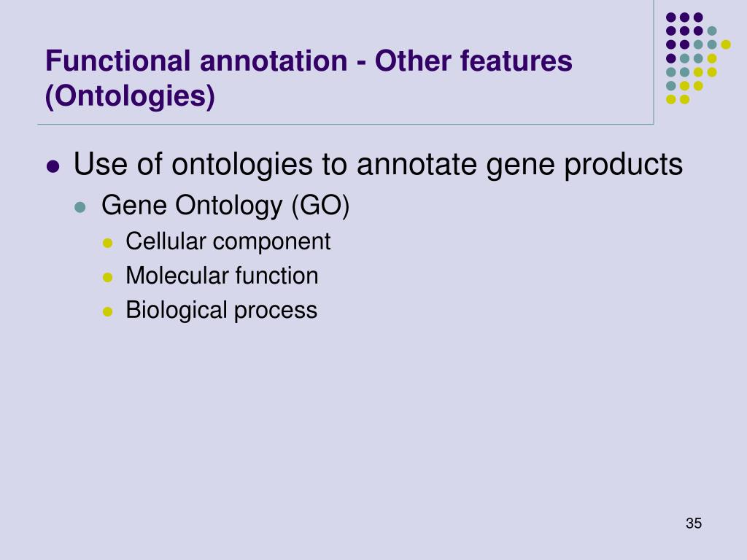Click the horizontal divider line under the title
This screenshot has width=747, height=560.
tap(345, 124)
